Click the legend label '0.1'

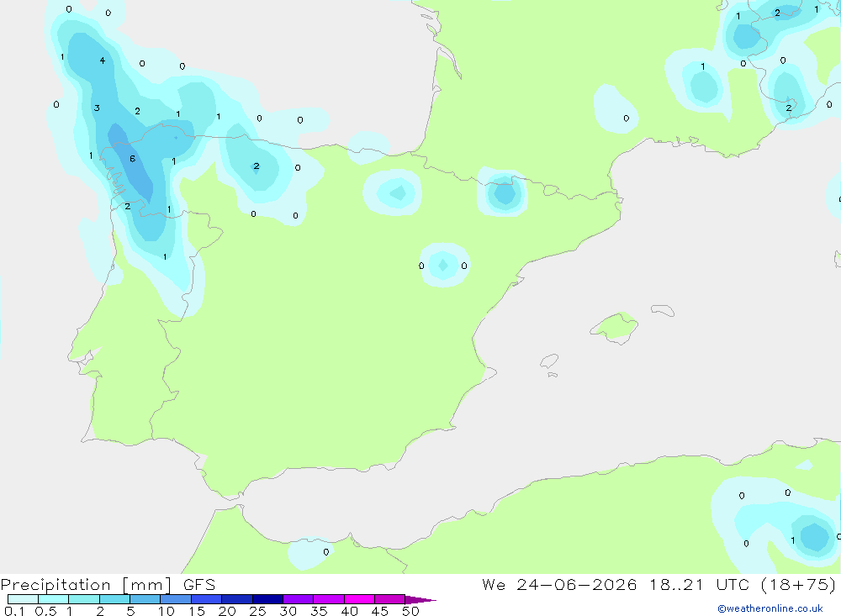click(14, 611)
